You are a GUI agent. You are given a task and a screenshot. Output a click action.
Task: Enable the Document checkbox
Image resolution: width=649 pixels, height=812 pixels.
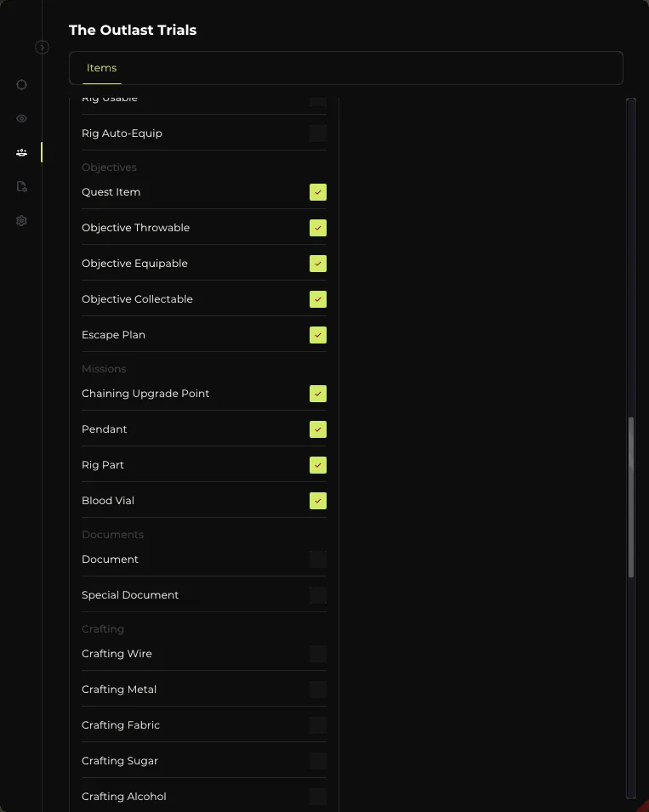pyautogui.click(x=318, y=559)
